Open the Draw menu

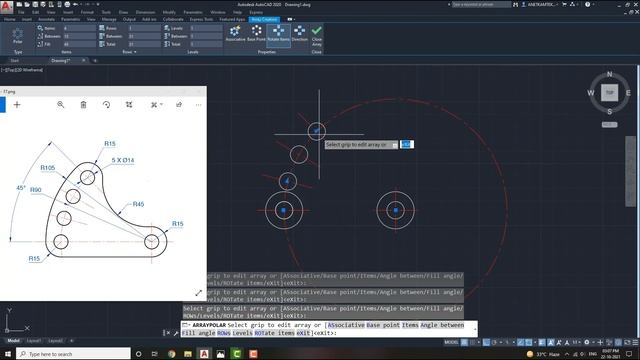(x=123, y=12)
